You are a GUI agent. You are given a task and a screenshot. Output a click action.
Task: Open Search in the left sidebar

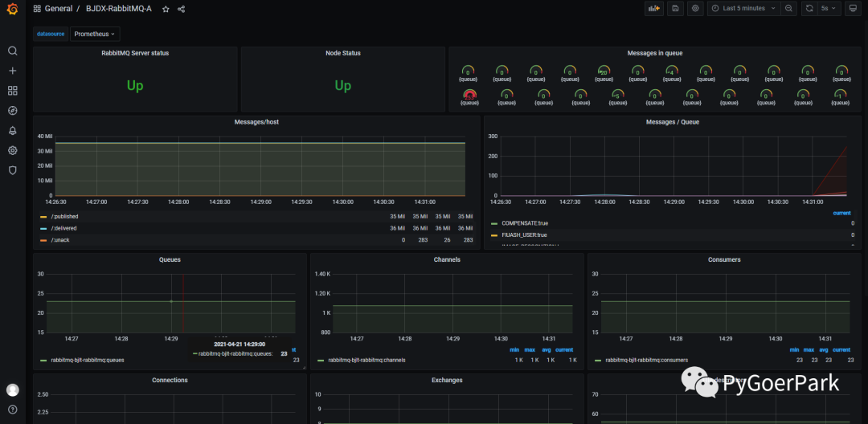tap(12, 51)
